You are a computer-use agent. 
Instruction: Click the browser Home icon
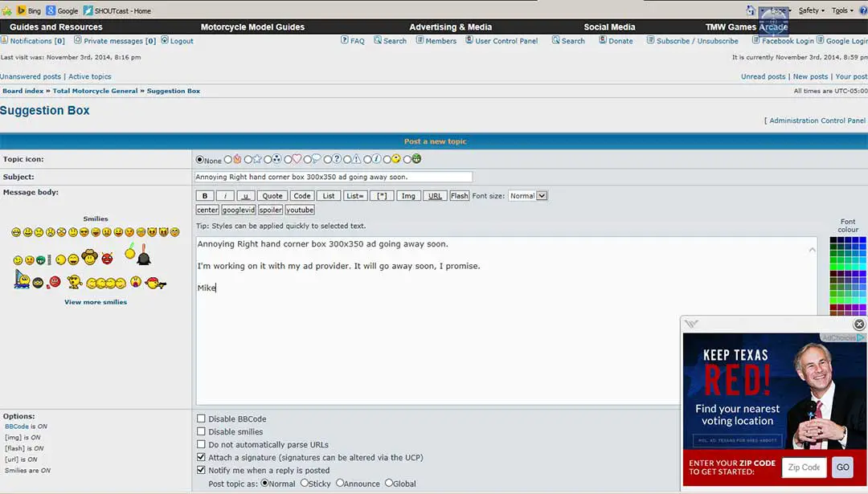[x=751, y=10]
